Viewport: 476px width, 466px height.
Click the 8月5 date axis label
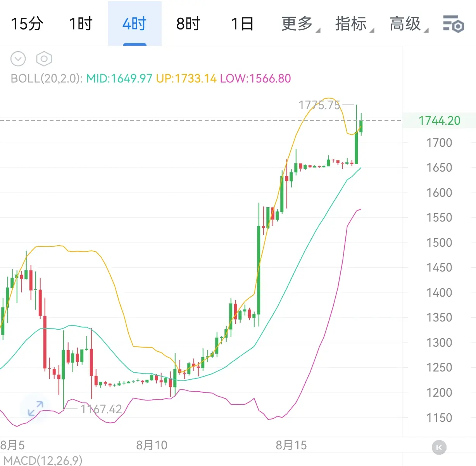[x=12, y=445]
